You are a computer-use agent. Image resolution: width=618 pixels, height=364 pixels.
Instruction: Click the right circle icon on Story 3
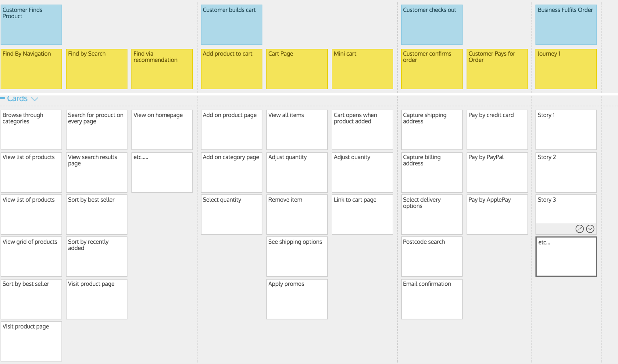(x=590, y=228)
